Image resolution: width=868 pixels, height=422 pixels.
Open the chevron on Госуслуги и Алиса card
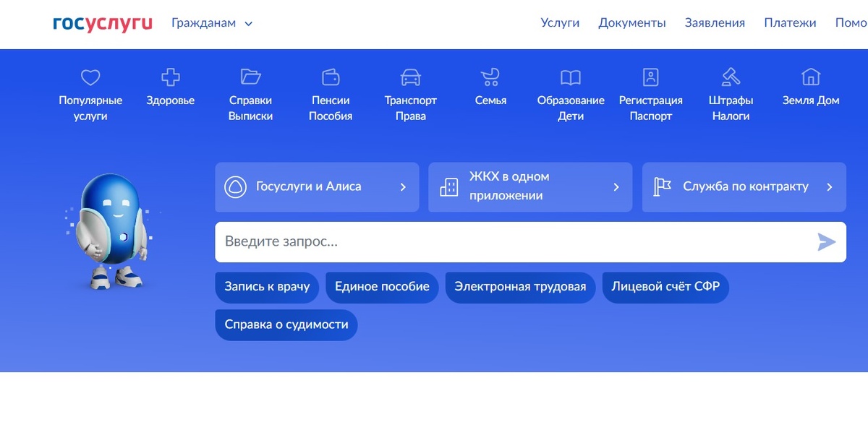(403, 187)
